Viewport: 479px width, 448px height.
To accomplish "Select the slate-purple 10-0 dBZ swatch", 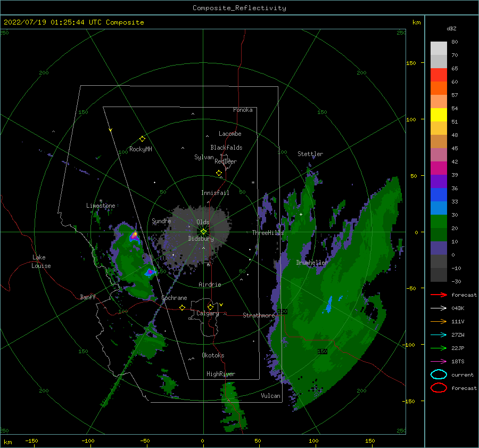I will click(439, 248).
